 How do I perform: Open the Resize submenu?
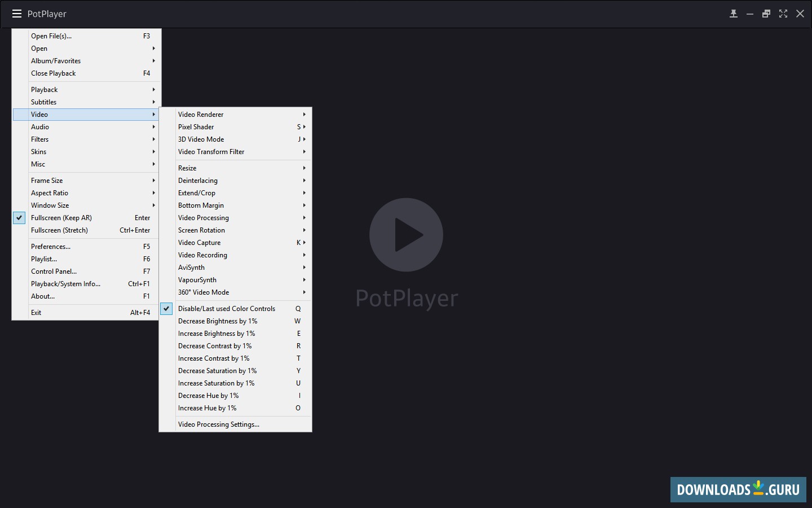coord(236,168)
